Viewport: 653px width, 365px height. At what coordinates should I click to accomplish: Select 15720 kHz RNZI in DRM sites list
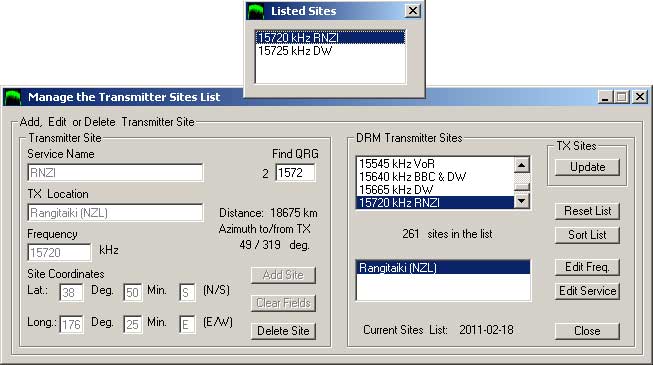click(435, 202)
